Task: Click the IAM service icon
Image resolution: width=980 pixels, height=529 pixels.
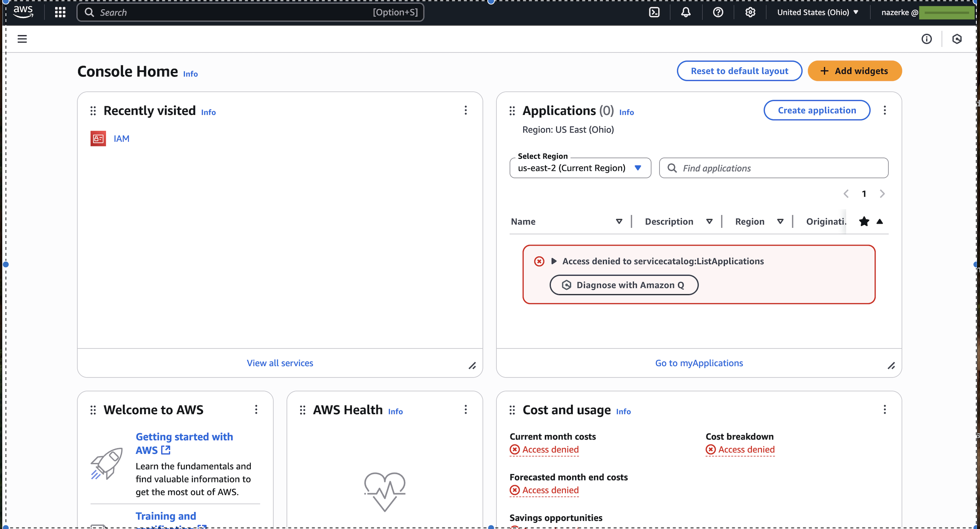Action: click(x=98, y=138)
